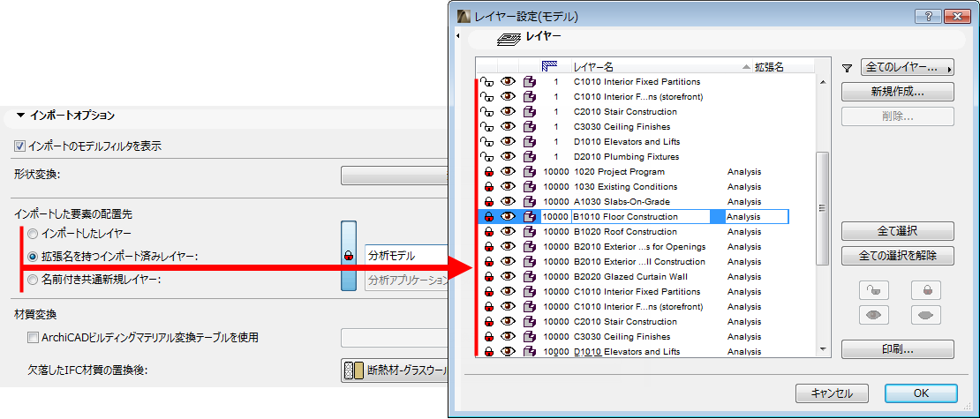Screen dimensions: 980x419
Task: Click the 全ての選択を解除 button
Action: coord(898,256)
